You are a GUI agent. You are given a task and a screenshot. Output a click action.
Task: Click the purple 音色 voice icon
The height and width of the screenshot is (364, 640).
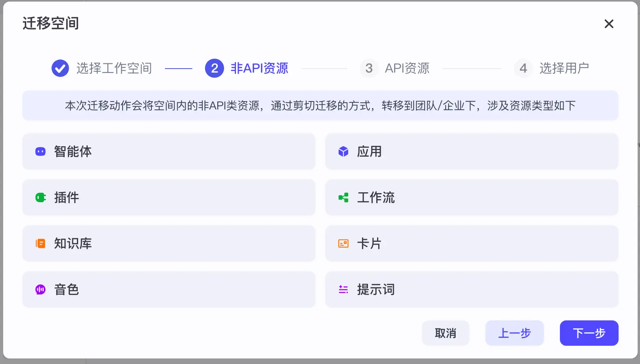(x=40, y=289)
